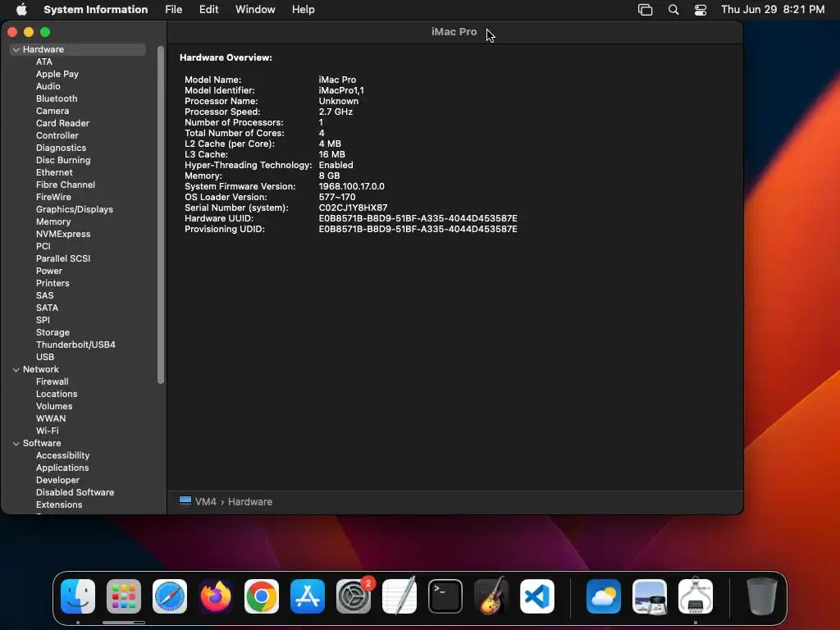Select Memory in the sidebar
840x630 pixels.
53,221
